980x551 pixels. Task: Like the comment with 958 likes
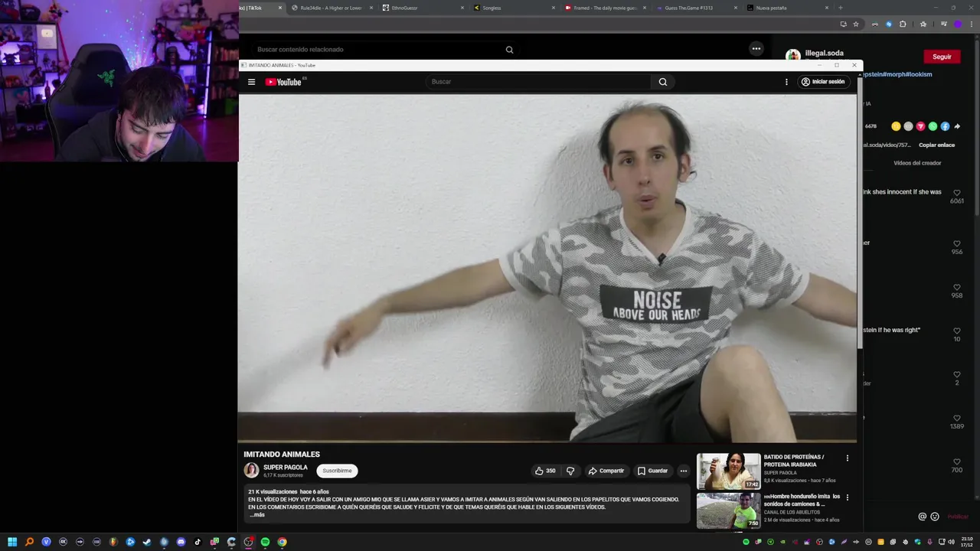[956, 288]
